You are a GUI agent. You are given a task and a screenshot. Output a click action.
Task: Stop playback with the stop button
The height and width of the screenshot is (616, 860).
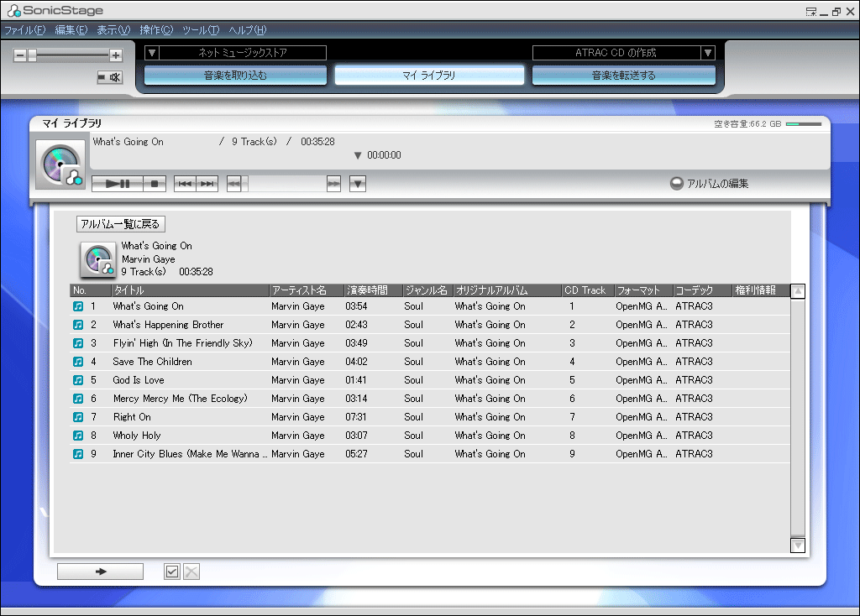click(x=155, y=184)
